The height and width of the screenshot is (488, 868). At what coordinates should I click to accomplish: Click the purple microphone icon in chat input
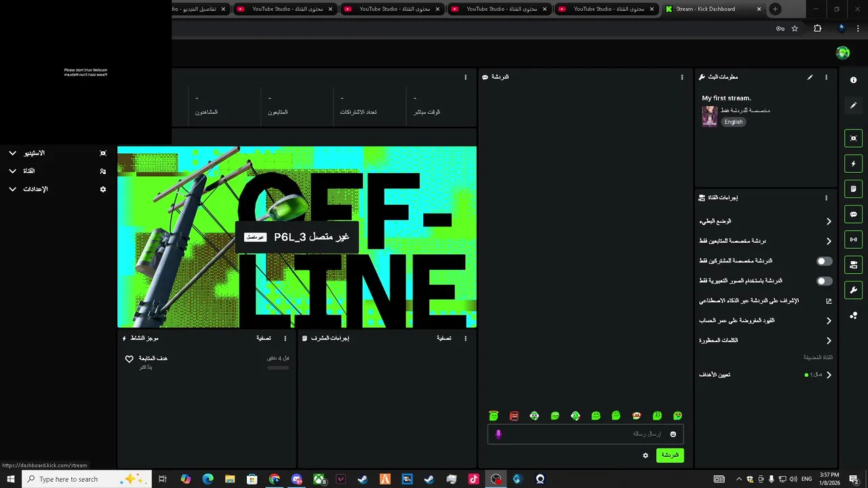498,434
